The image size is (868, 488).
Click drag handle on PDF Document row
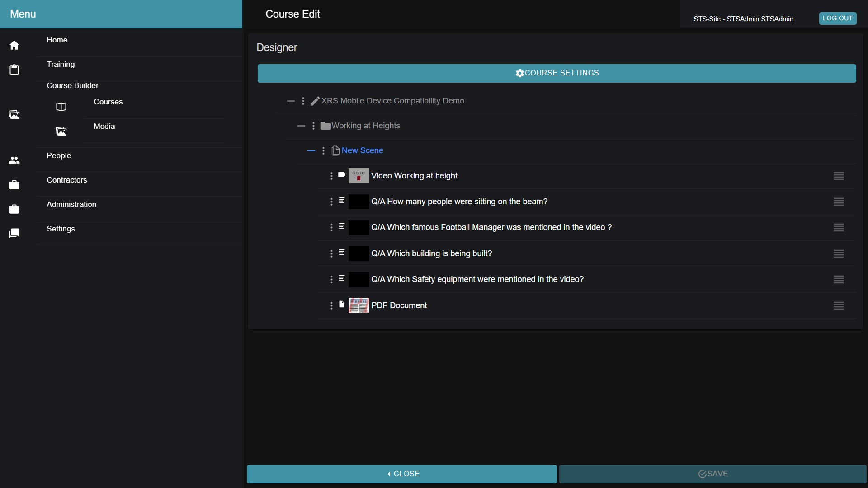(x=839, y=306)
